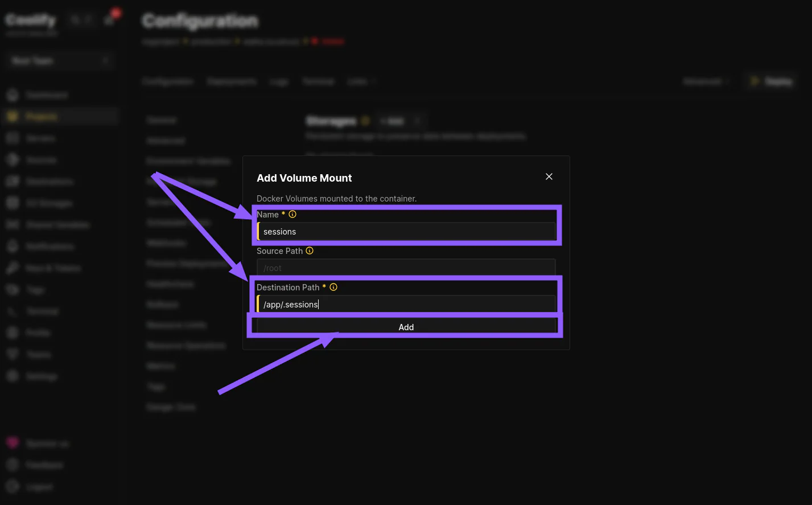Click the Destination Path info icon
The width and height of the screenshot is (812, 505).
(333, 288)
